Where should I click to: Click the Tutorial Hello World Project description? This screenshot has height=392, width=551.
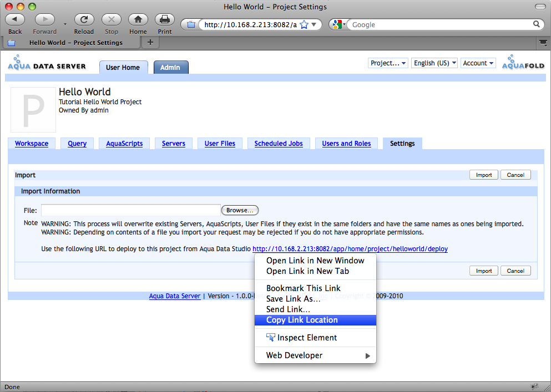pos(100,102)
